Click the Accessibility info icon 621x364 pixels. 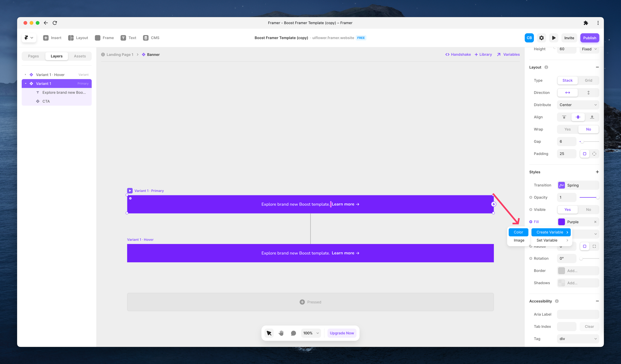coord(557,301)
